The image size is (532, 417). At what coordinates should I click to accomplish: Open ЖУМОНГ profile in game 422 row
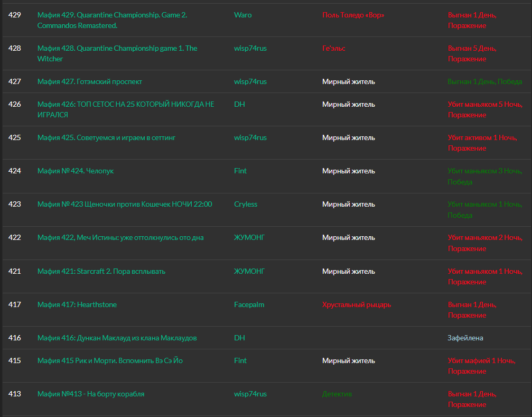[x=249, y=238]
